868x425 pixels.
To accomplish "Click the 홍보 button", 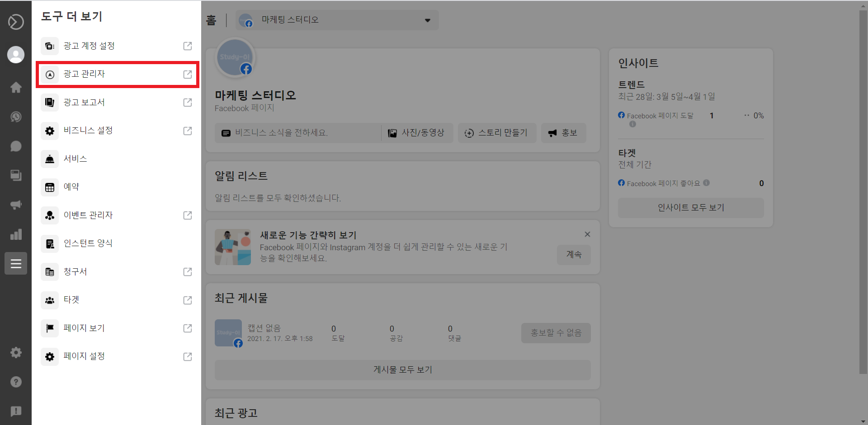I will 563,133.
